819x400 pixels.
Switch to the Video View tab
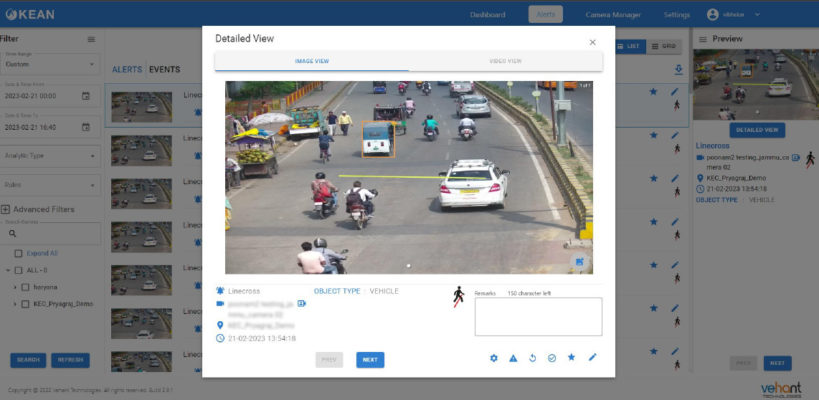(x=506, y=61)
